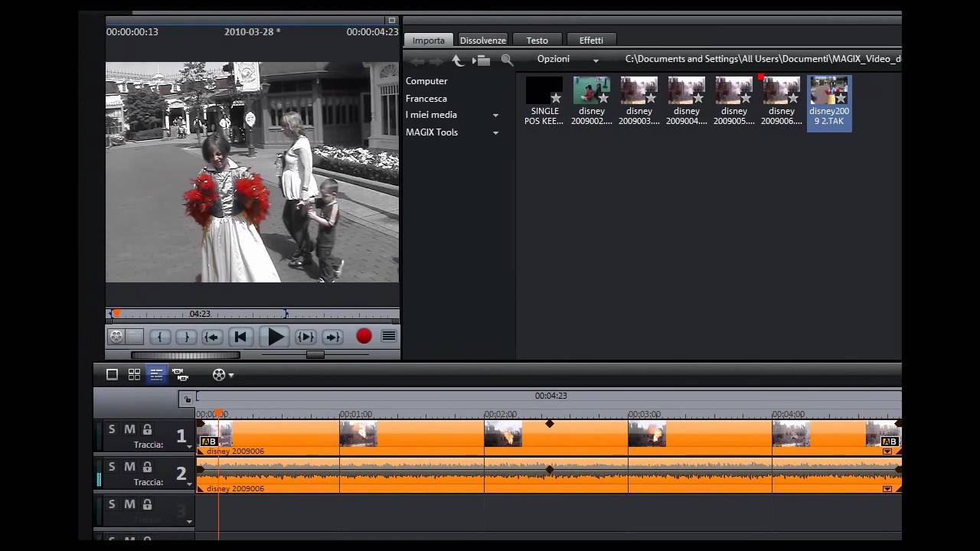Image resolution: width=980 pixels, height=551 pixels.
Task: Jump to range end marker
Action: (332, 337)
